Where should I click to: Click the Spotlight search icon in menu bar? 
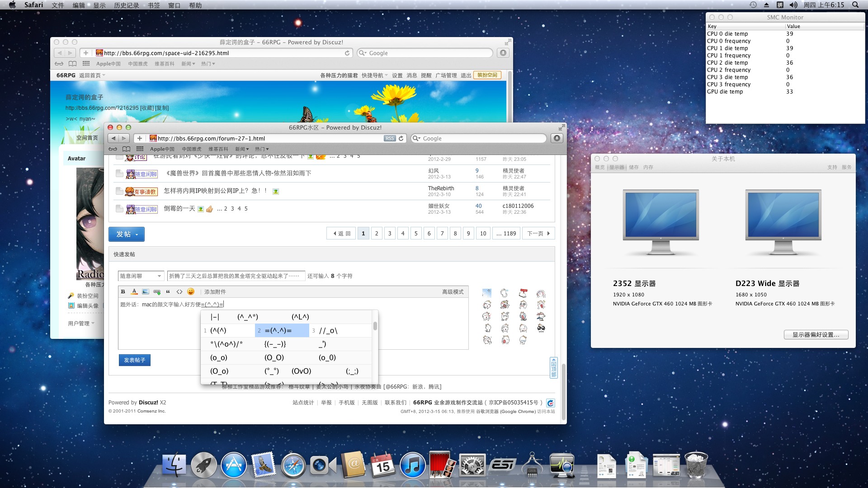(x=855, y=5)
